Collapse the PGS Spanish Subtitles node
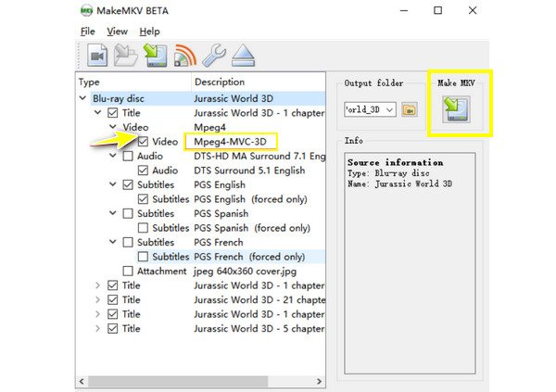The image size is (556, 392). click(x=113, y=213)
